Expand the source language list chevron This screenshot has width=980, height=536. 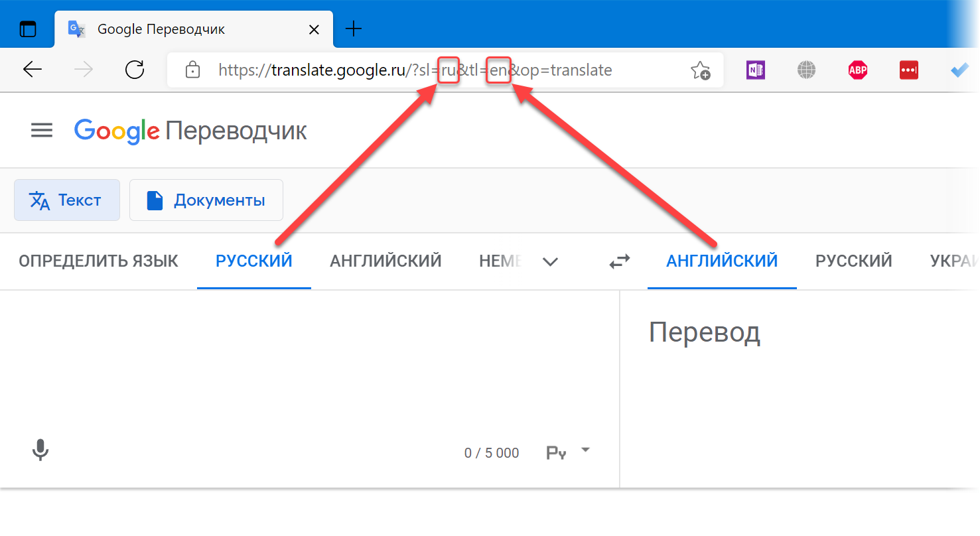(550, 261)
